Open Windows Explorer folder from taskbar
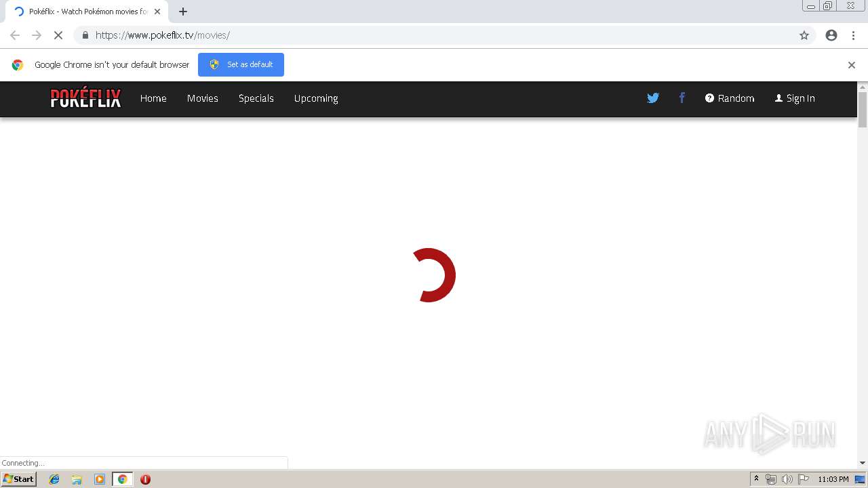Image resolution: width=868 pixels, height=488 pixels. click(77, 479)
